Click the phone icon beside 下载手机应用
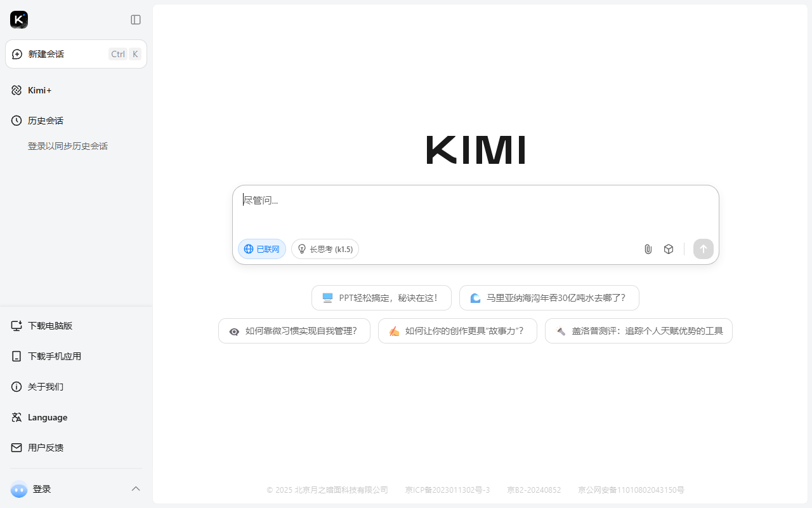This screenshot has height=508, width=812. point(16,356)
